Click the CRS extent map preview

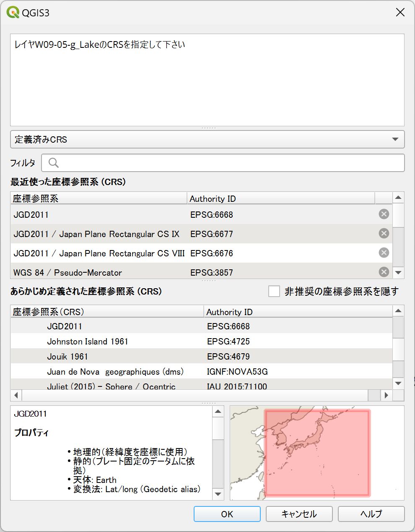click(317, 453)
